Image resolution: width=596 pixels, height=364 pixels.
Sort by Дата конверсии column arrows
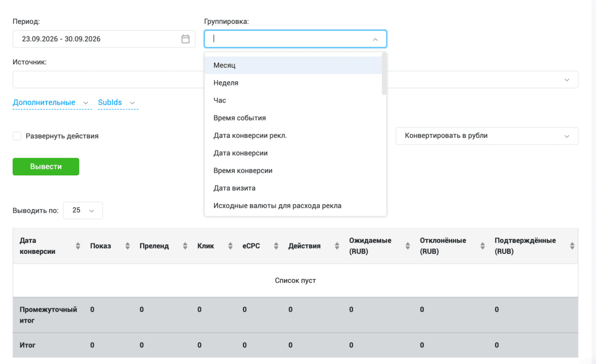[78, 246]
